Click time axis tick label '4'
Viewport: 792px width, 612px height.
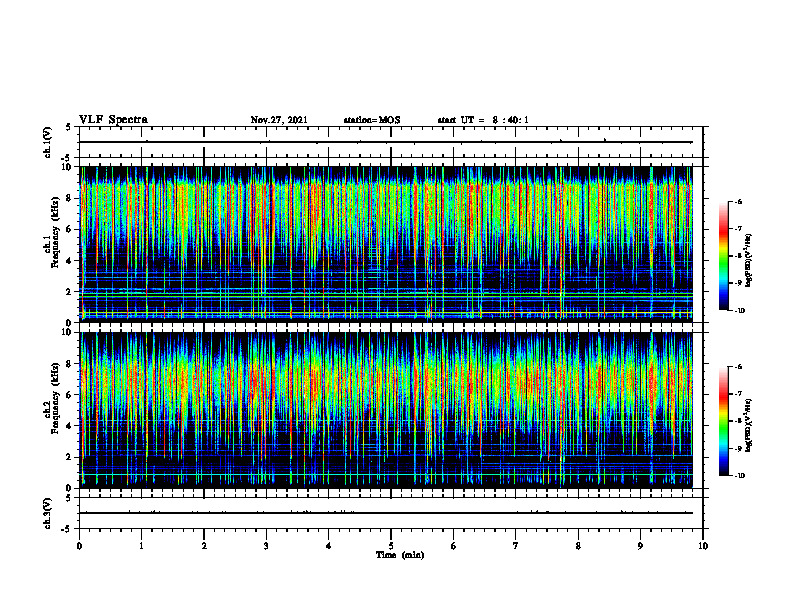tap(329, 546)
